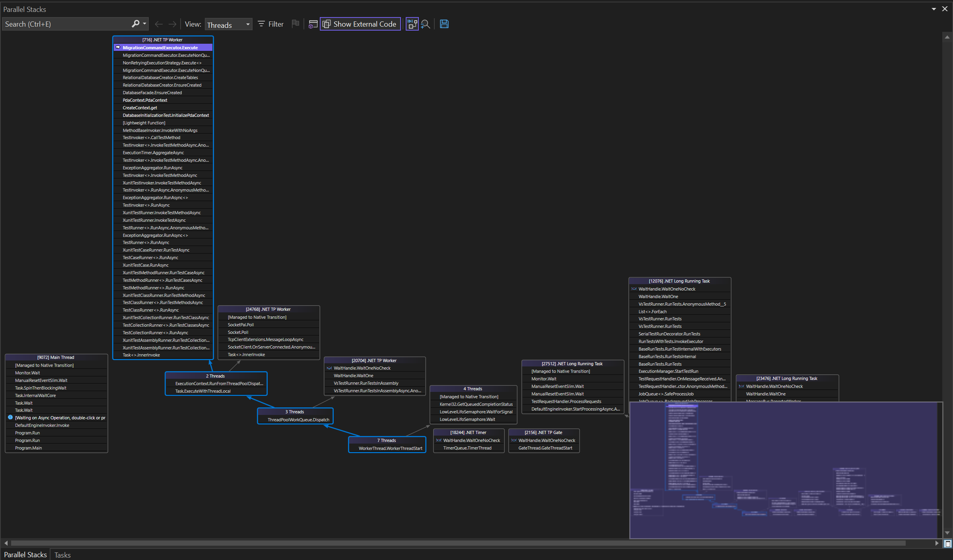Viewport: 953px width, 560px height.
Task: Open the search options dropdown arrow
Action: [145, 24]
